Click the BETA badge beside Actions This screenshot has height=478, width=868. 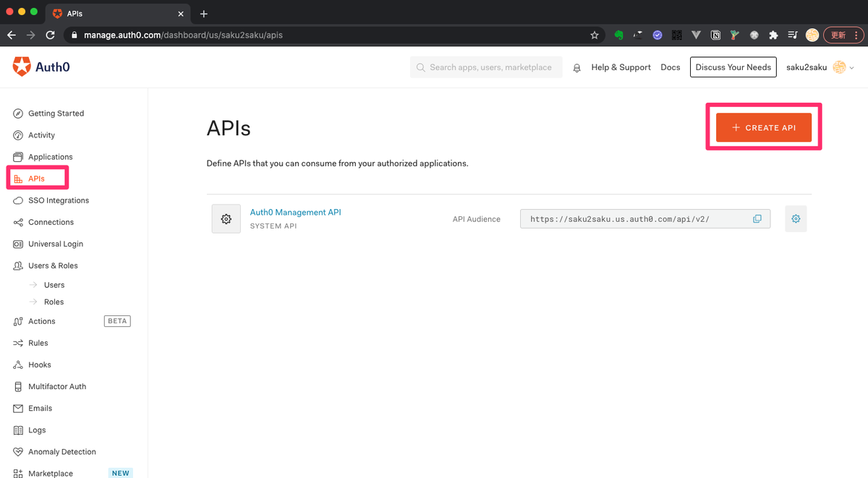[117, 321]
